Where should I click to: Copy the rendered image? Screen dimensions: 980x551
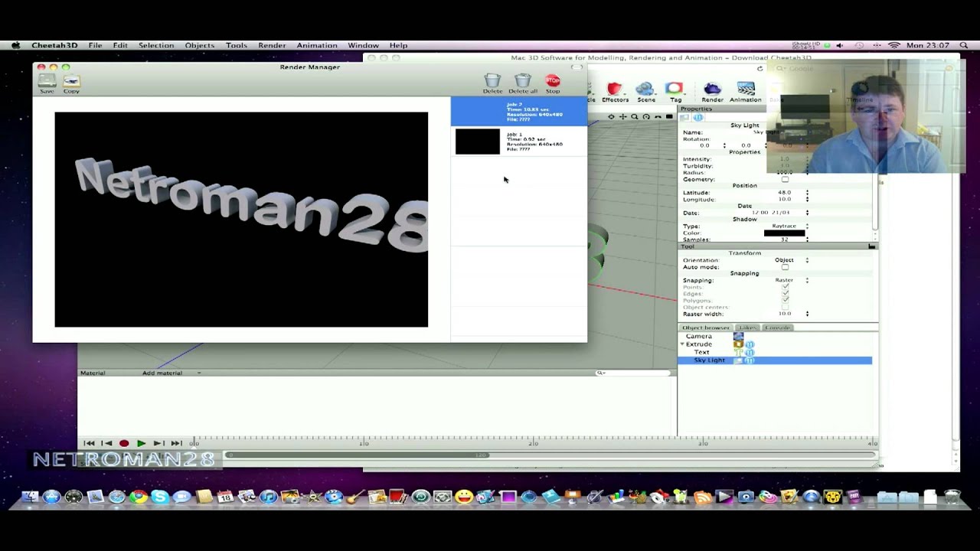71,83
